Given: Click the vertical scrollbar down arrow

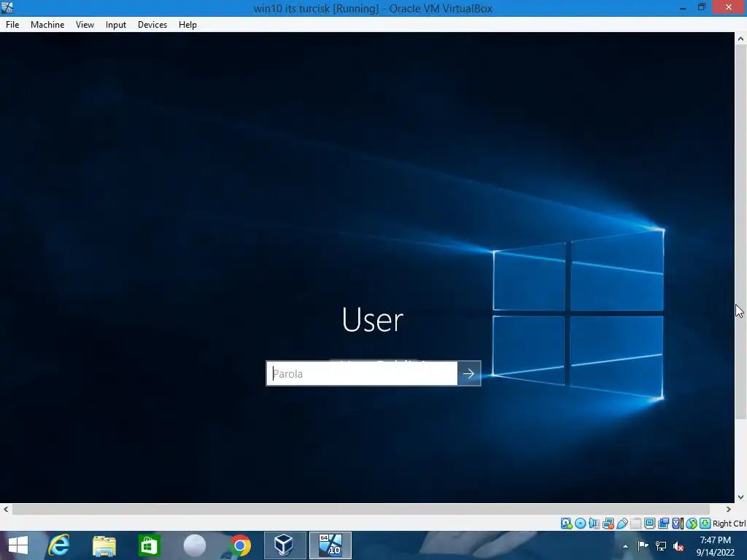Looking at the screenshot, I should [x=740, y=497].
